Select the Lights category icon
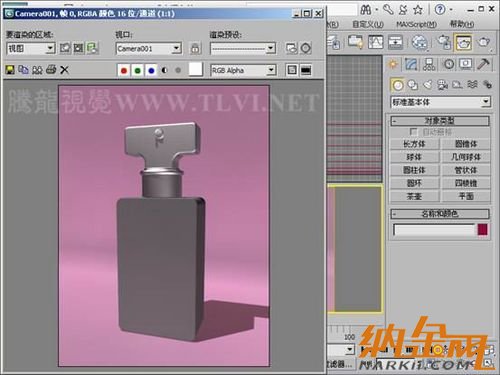The image size is (500, 375). (428, 85)
